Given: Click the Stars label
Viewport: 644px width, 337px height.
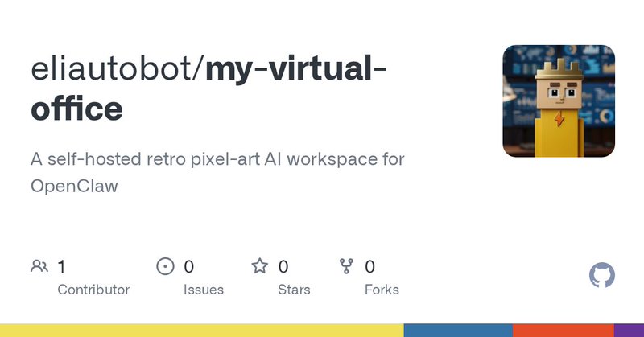Looking at the screenshot, I should (292, 290).
